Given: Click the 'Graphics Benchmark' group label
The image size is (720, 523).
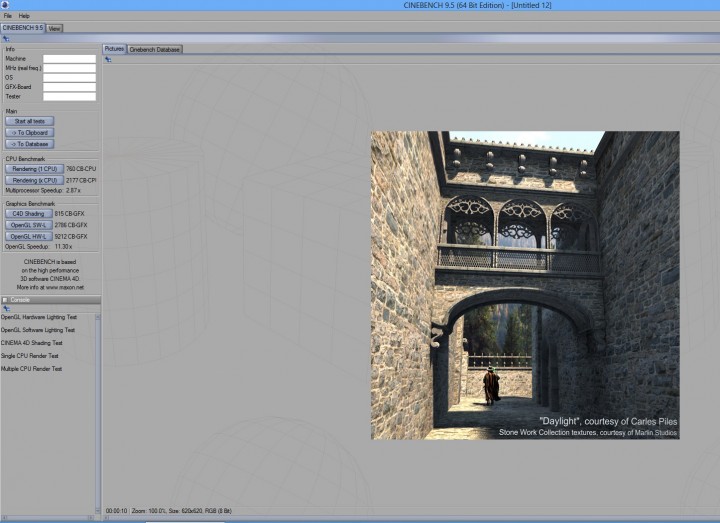Looking at the screenshot, I should pos(30,204).
